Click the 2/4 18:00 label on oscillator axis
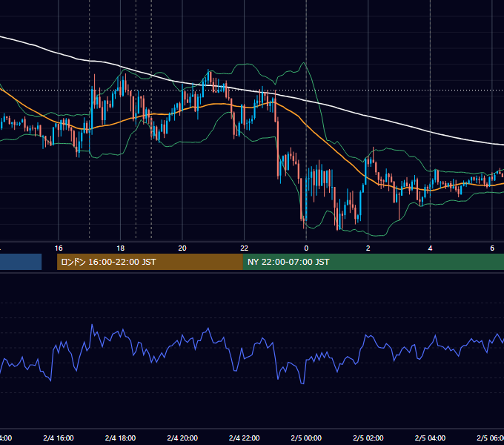This screenshot has width=504, height=445. click(x=120, y=438)
